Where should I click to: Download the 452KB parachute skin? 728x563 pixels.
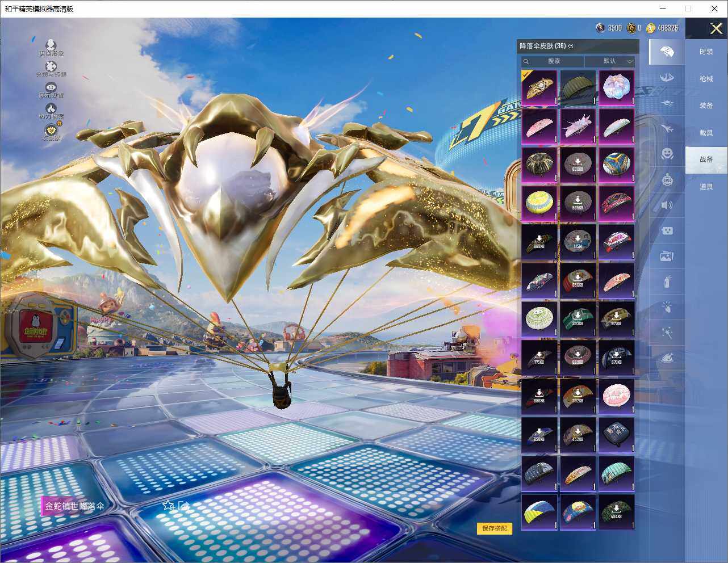click(x=578, y=435)
